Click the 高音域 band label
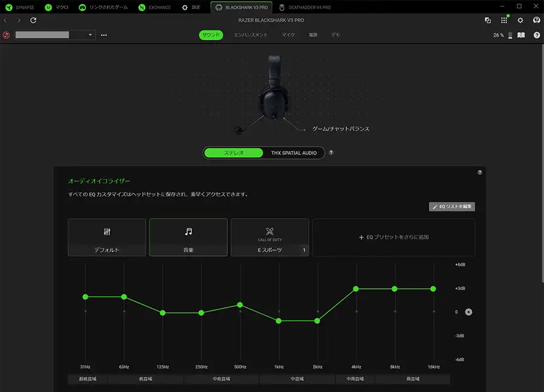Image resolution: width=544 pixels, height=392 pixels. 413,379
